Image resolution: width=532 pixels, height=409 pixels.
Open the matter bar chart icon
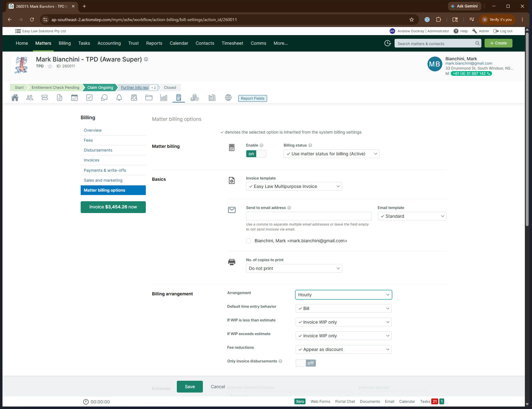click(x=164, y=98)
